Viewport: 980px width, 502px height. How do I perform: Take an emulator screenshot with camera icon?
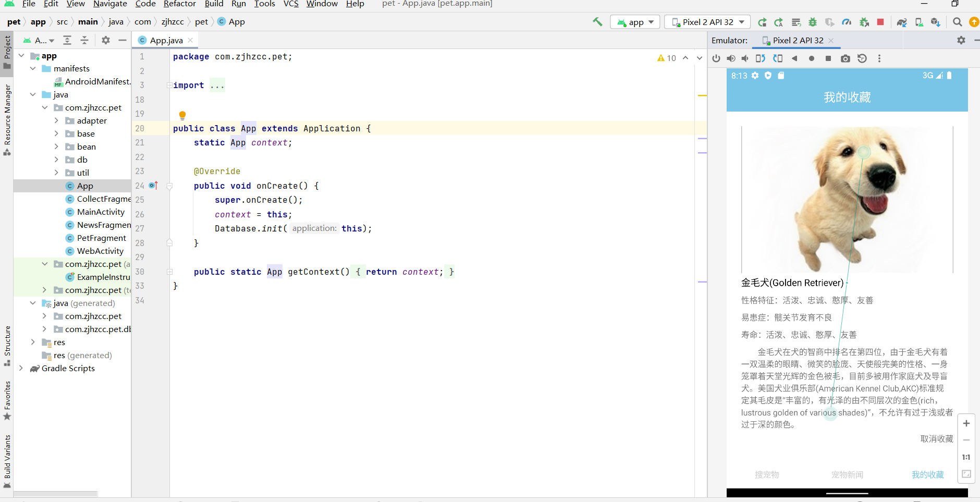click(846, 58)
